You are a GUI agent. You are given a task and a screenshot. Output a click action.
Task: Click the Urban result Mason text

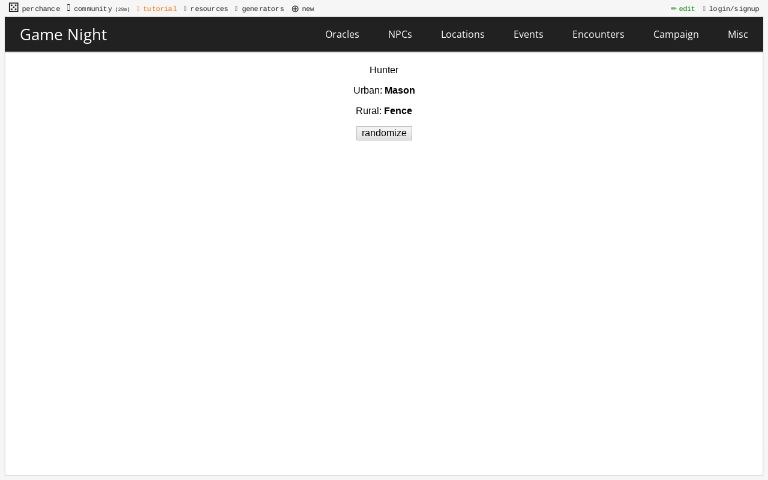(399, 90)
